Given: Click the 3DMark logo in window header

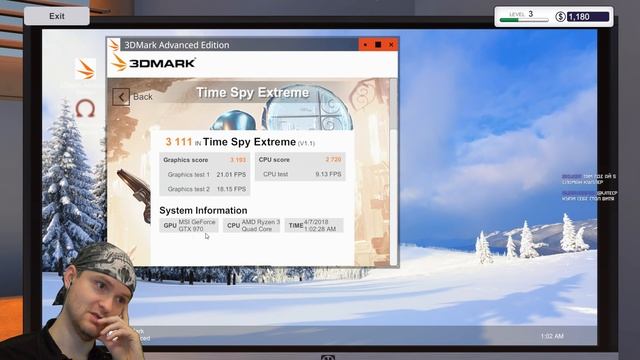Looking at the screenshot, I should (153, 63).
